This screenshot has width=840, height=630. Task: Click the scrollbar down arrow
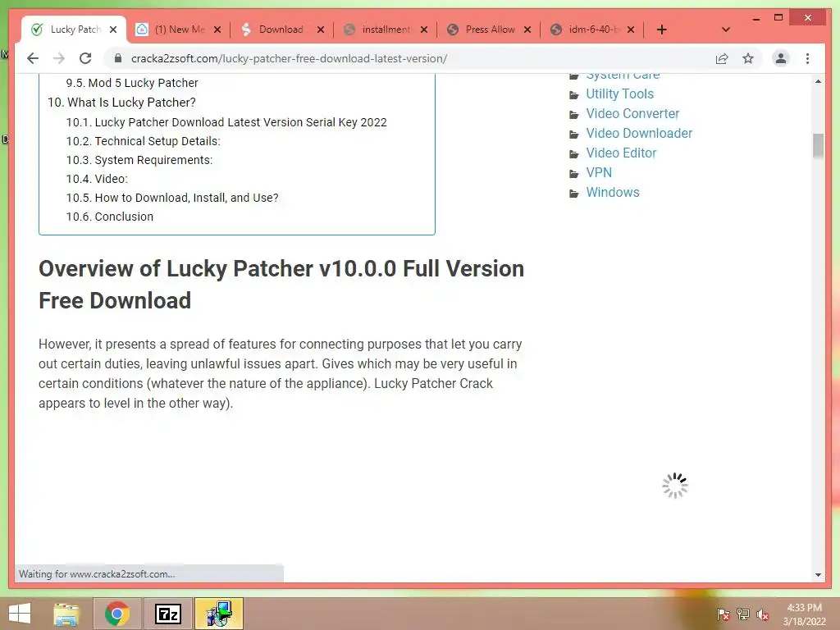click(818, 575)
